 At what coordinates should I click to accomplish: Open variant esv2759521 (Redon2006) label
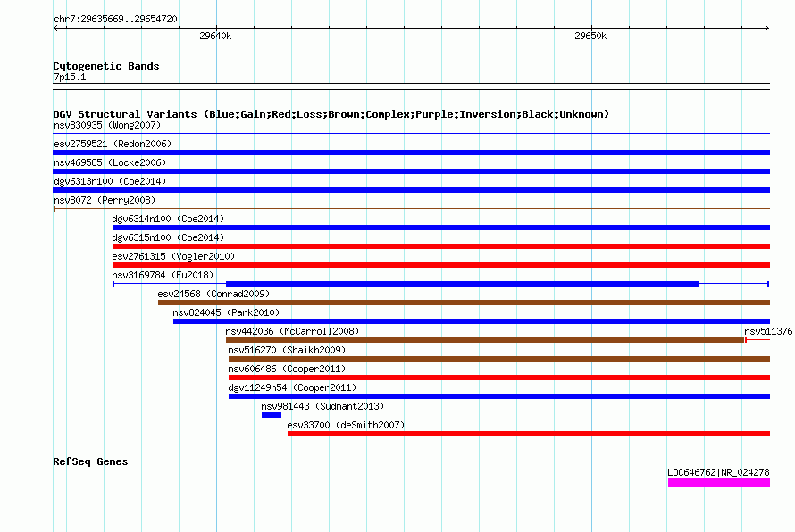coord(113,144)
